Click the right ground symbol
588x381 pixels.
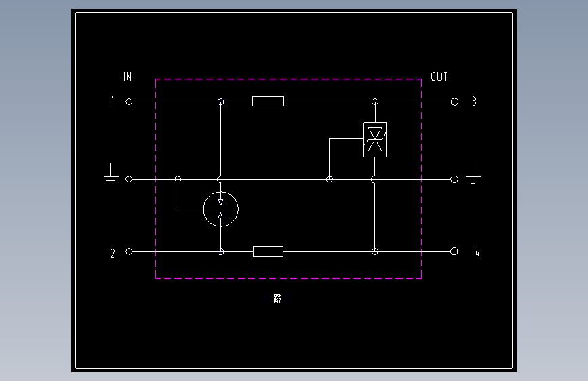pos(473,174)
